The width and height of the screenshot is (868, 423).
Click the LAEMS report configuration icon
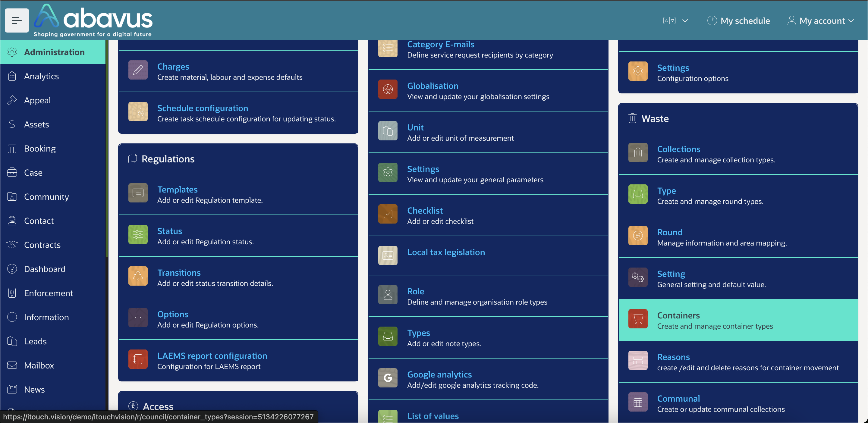pos(138,359)
